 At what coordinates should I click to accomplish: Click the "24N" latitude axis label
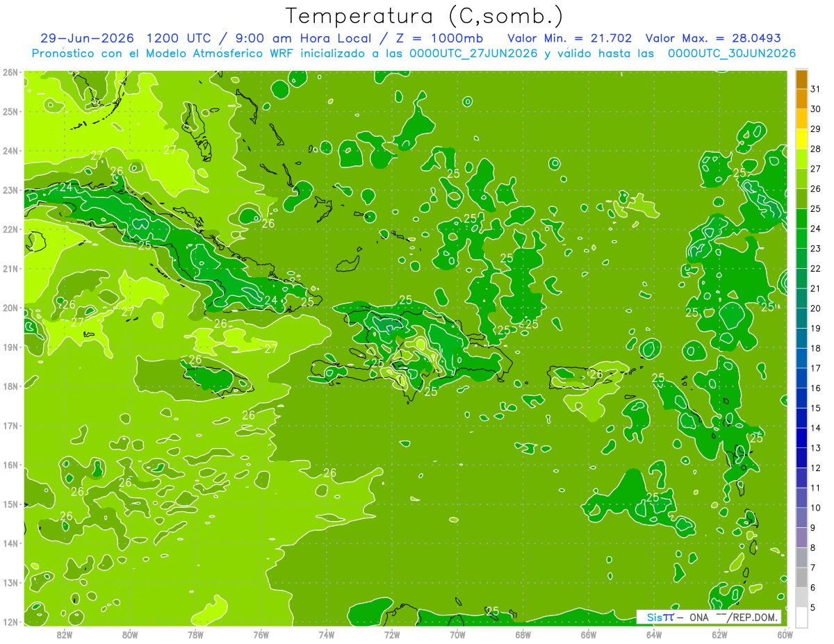pos(10,151)
